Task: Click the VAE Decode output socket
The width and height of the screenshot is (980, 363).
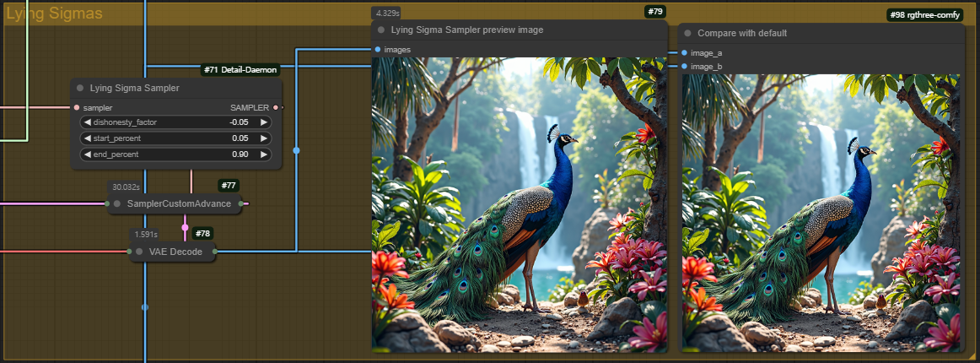Action: [215, 252]
